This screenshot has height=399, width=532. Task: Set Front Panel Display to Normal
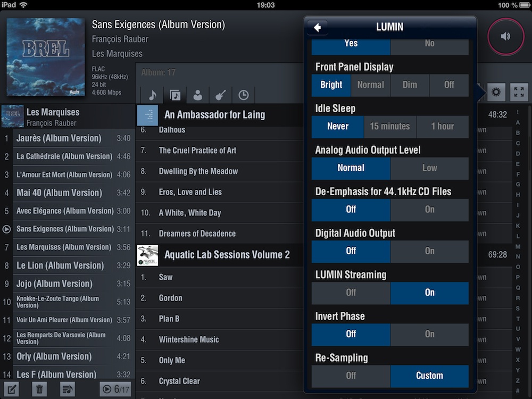tap(370, 85)
